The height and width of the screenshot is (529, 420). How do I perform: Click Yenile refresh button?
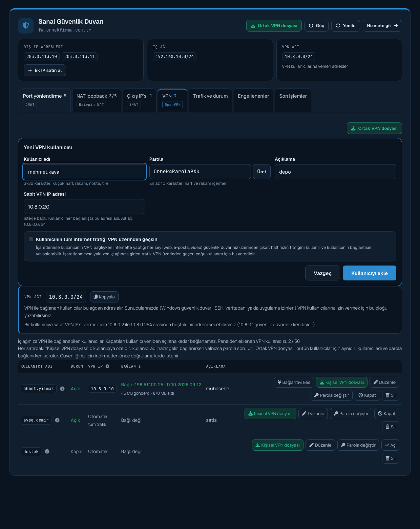(345, 26)
